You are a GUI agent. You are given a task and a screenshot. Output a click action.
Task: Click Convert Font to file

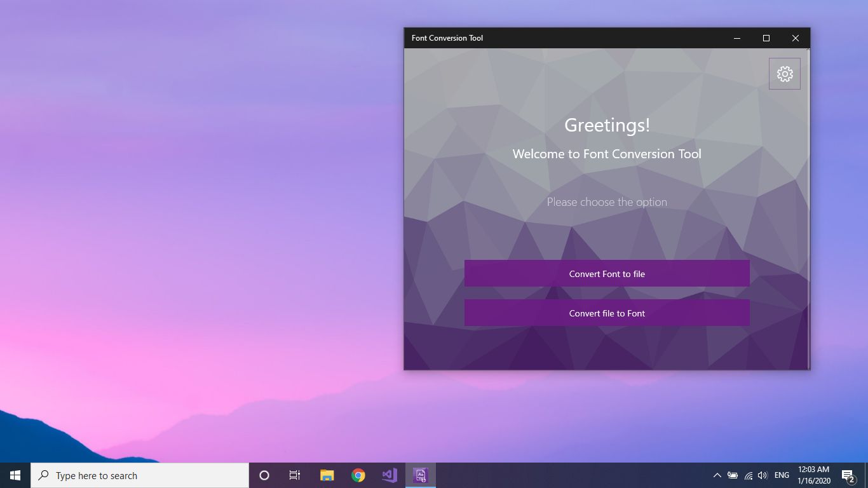click(607, 273)
